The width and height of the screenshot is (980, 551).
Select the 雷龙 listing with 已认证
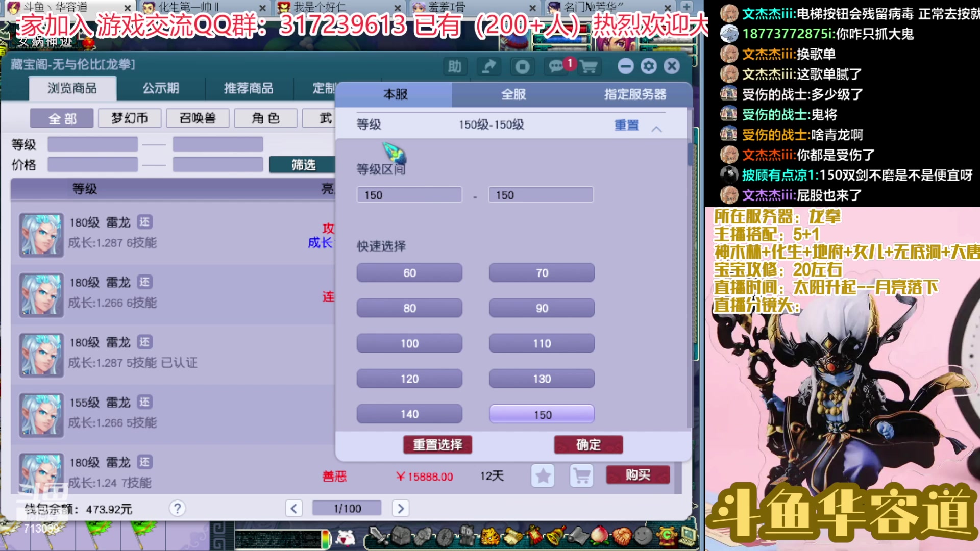[174, 355]
